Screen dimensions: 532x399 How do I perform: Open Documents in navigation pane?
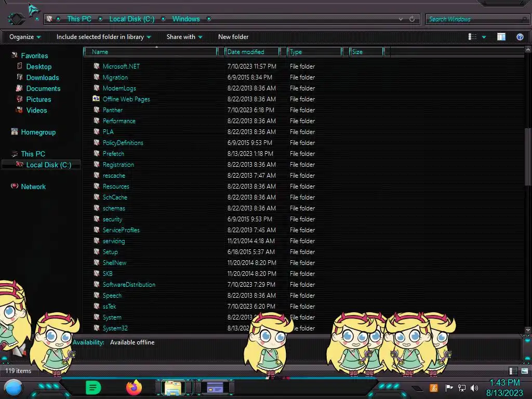click(43, 88)
